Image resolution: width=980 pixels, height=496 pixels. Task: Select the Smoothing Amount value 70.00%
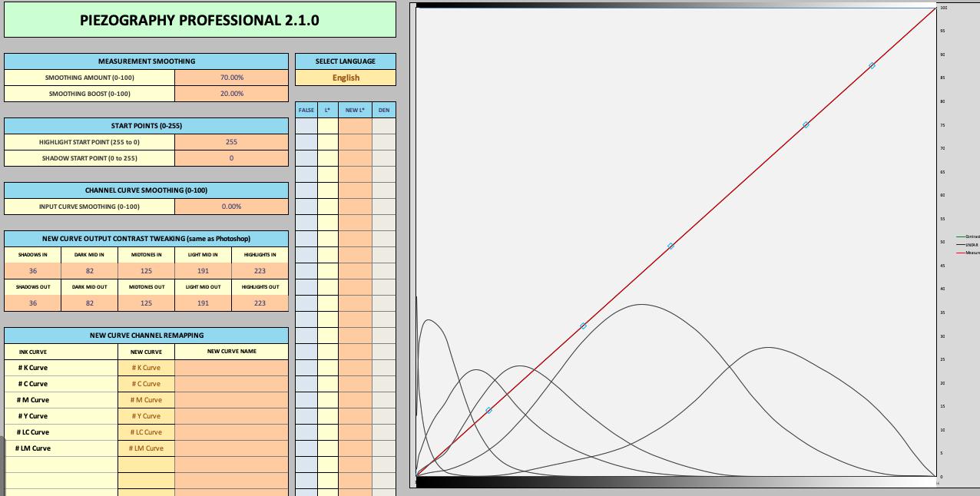[x=232, y=78]
